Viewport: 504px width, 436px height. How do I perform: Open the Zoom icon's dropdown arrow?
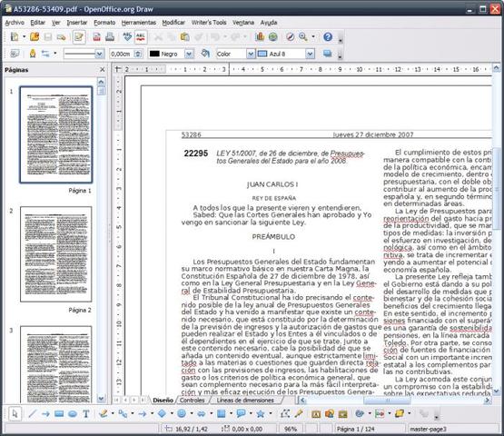[313, 37]
